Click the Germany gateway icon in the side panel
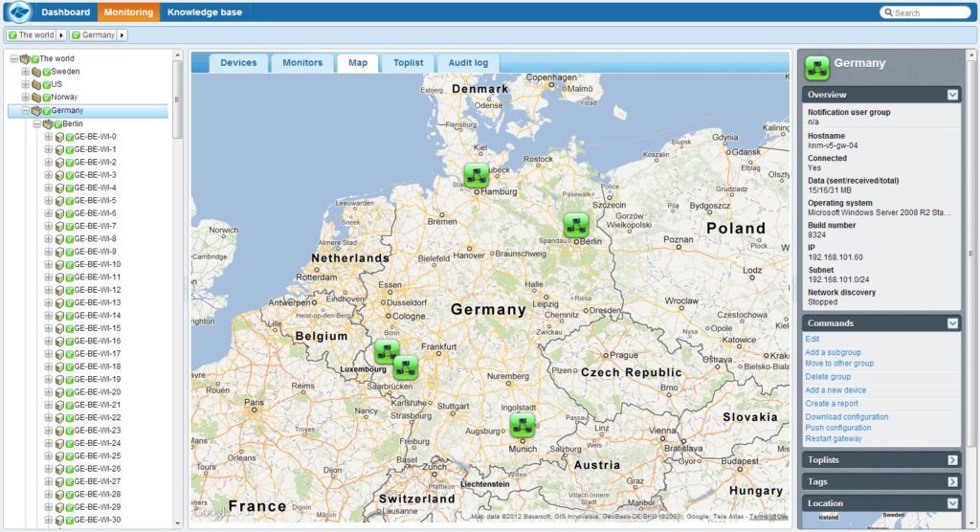The height and width of the screenshot is (532, 980). click(817, 68)
